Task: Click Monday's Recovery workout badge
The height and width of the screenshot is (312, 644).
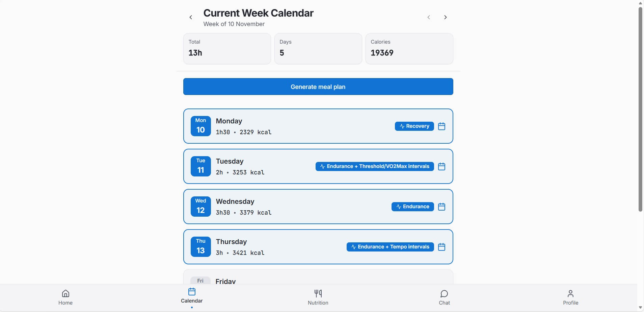Action: click(414, 126)
